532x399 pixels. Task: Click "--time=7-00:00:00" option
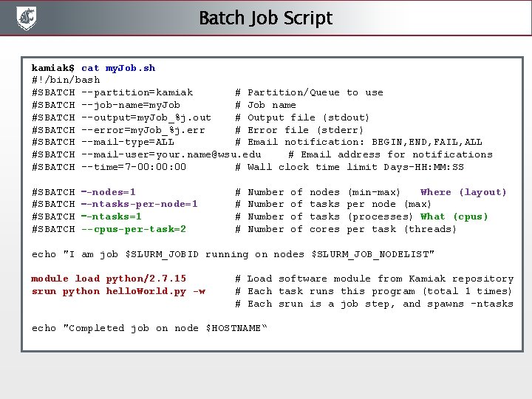coord(134,167)
